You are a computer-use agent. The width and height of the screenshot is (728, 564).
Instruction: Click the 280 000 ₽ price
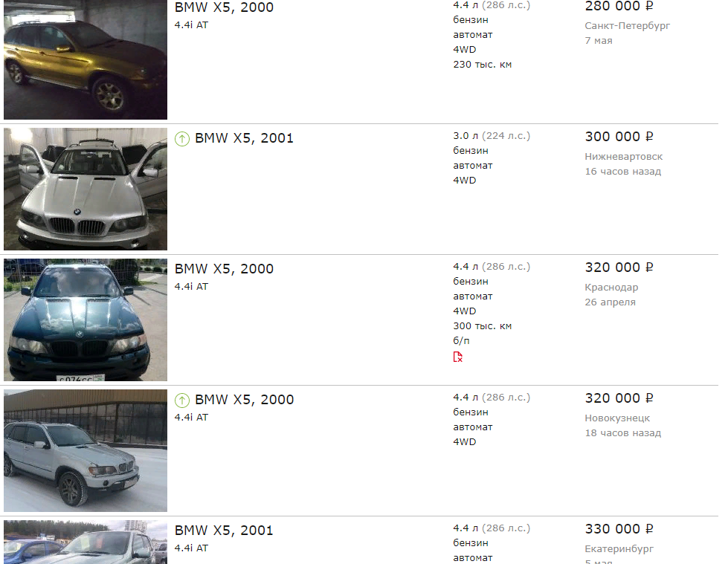click(x=619, y=7)
